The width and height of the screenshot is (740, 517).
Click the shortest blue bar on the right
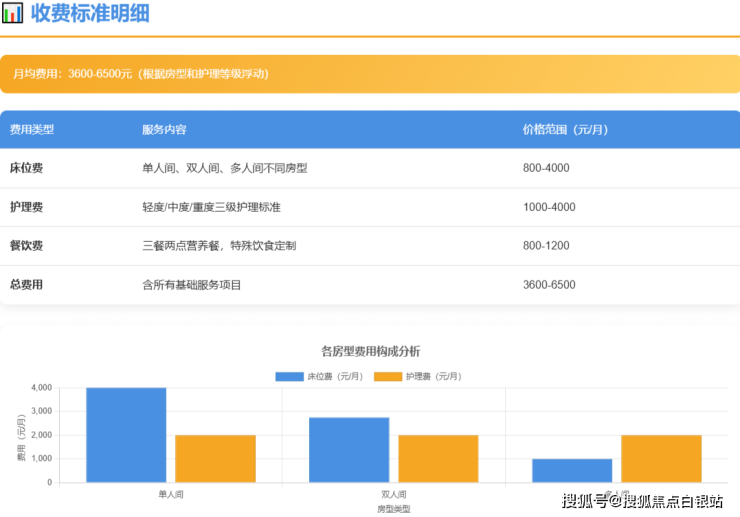(572, 471)
